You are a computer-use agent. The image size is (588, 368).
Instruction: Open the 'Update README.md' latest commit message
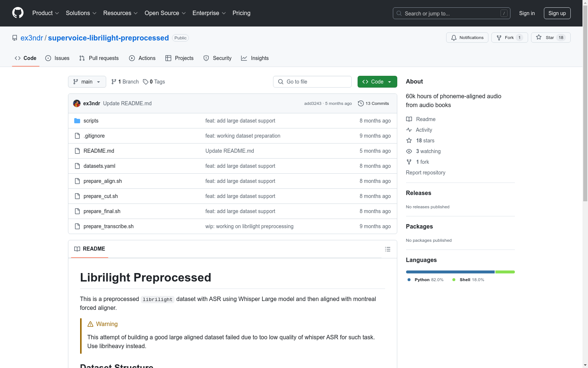128,103
